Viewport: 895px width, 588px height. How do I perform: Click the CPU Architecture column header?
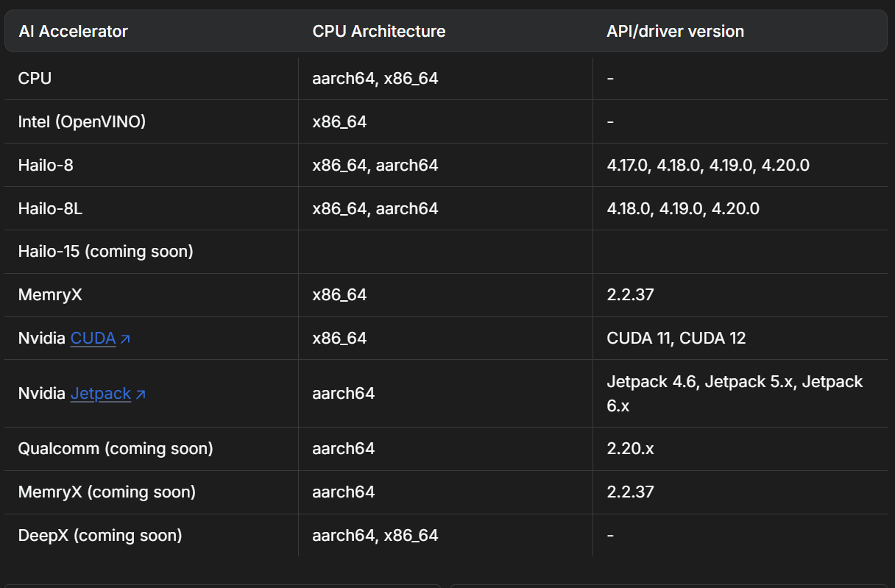(x=378, y=32)
